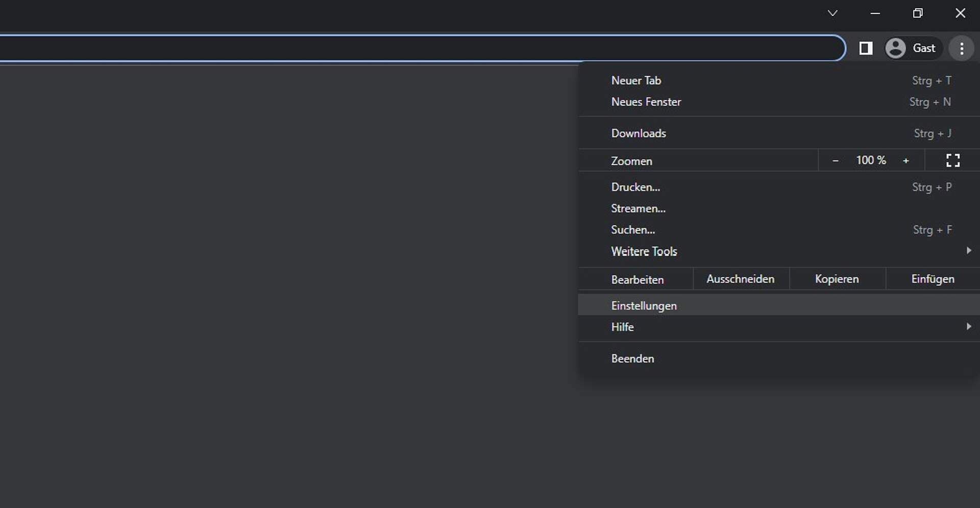Select Neuer Tab from the menu
Image resolution: width=980 pixels, height=508 pixels.
(636, 81)
